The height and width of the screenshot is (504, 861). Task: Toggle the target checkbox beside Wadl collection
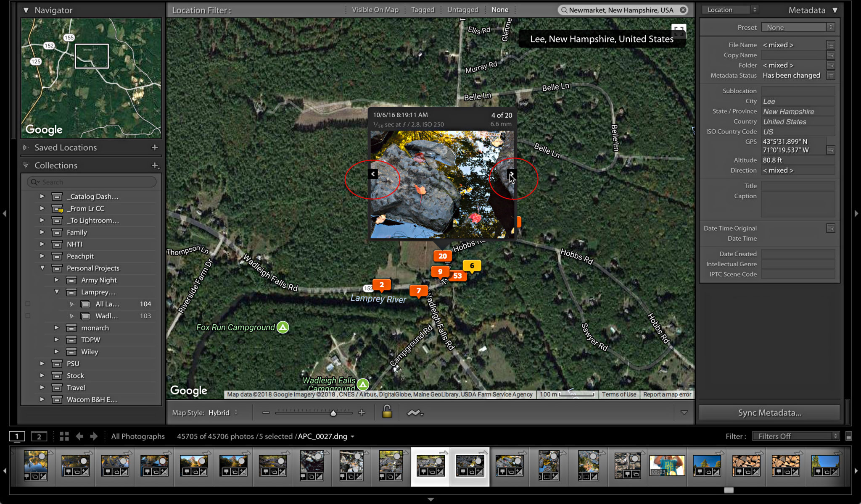point(28,315)
